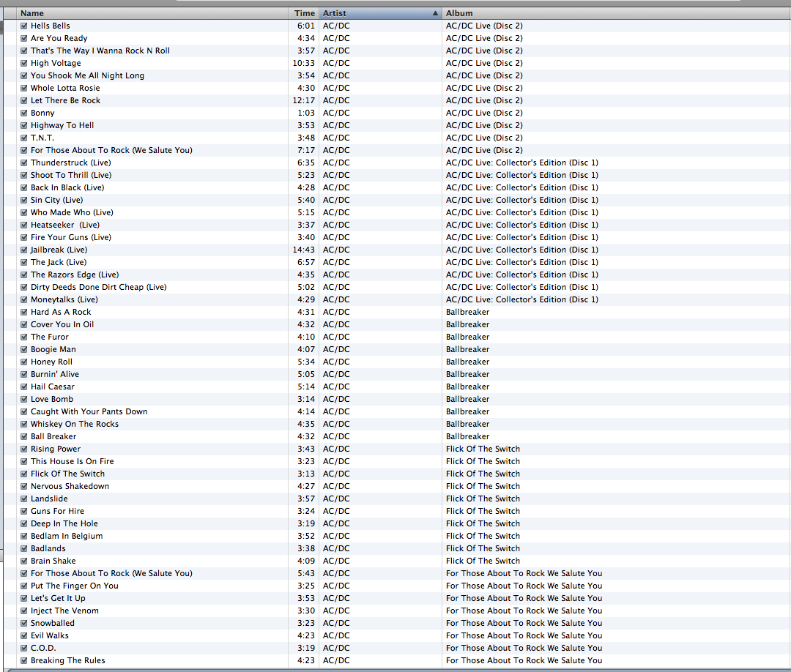Select the Honey Roll track
Image resolution: width=791 pixels, height=672 pixels.
[51, 362]
